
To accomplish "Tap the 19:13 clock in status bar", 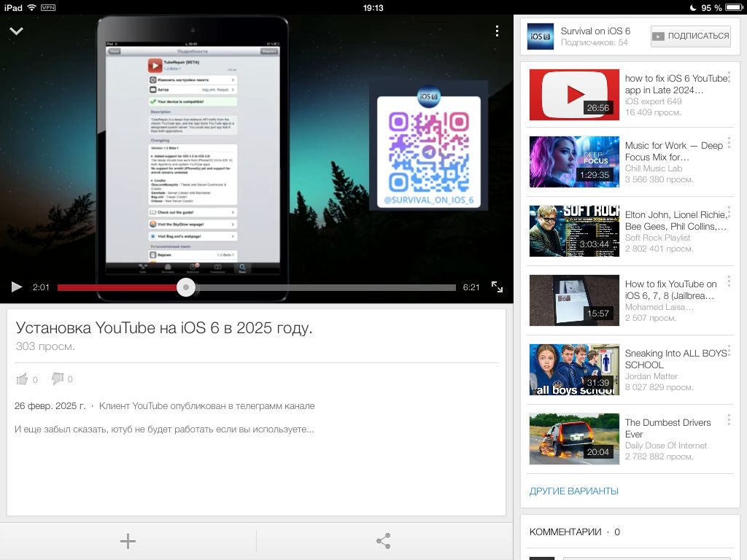I will 373,7.
